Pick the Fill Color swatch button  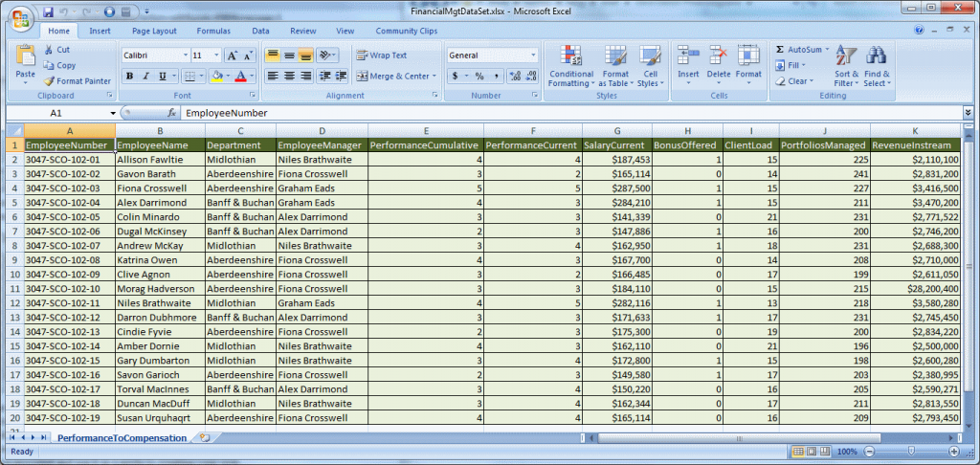pos(217,77)
